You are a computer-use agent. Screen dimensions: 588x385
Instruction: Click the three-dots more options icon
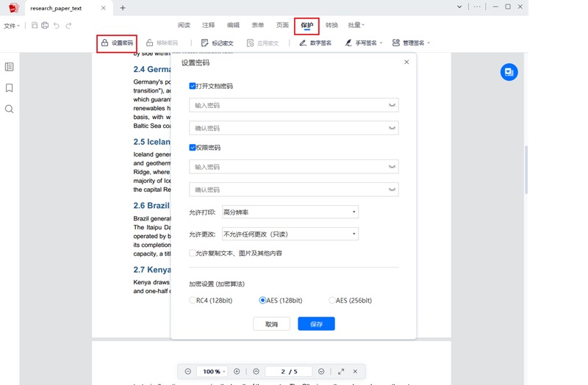coord(477,7)
